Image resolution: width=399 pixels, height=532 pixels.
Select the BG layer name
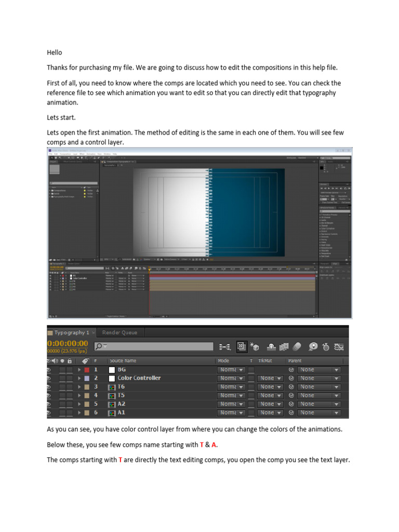[122, 369]
